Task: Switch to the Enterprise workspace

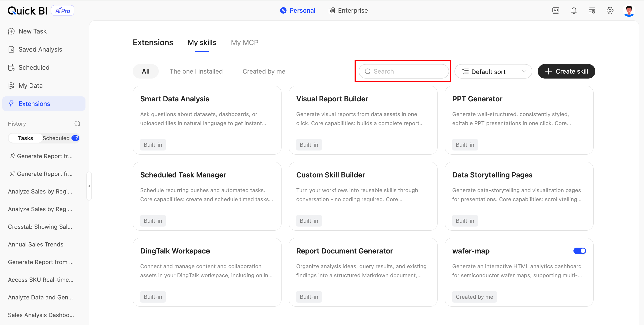Action: (348, 10)
